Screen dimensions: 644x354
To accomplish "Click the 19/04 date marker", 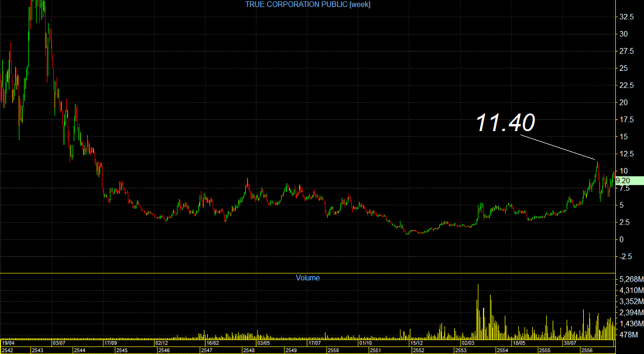I will pos(8,343).
